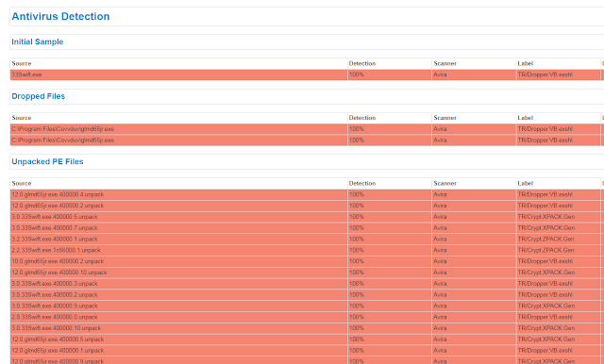Viewport: 604px width, 364px height.
Task: Click the 100% detection for 33Swift.exe
Action: [x=390, y=74]
